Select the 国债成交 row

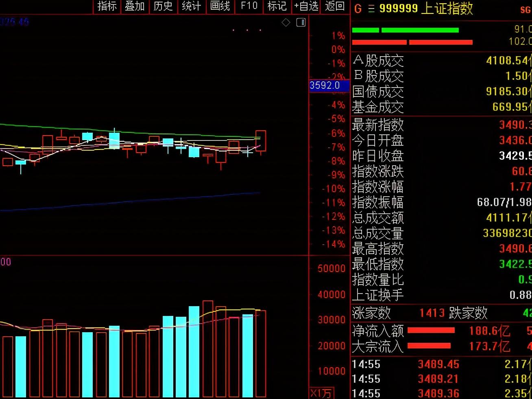[x=442, y=92]
